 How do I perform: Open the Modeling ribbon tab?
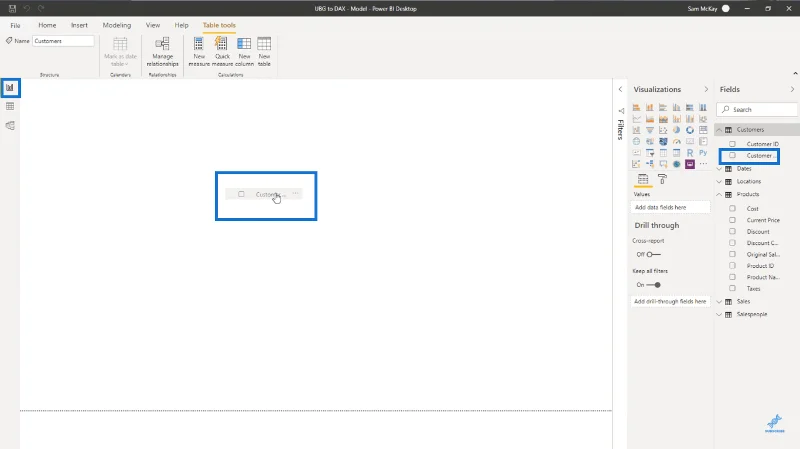[x=117, y=25]
